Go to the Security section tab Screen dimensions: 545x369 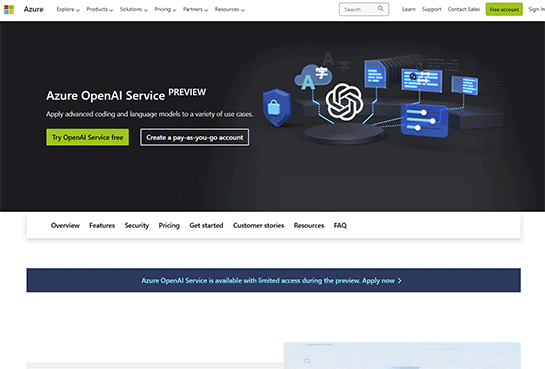(x=137, y=226)
